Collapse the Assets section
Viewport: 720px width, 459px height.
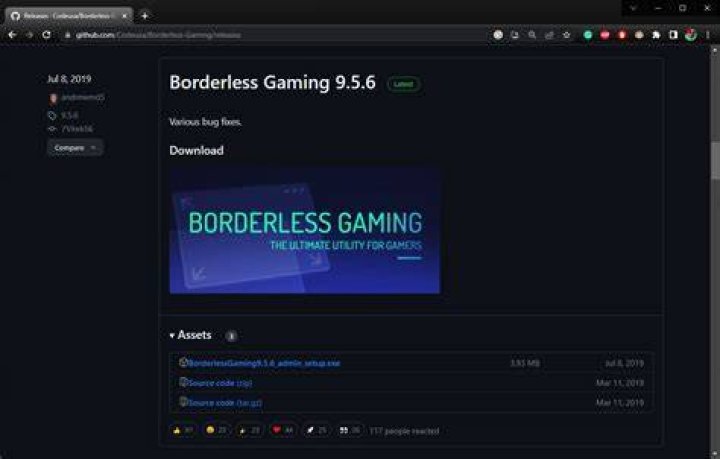[x=191, y=335]
